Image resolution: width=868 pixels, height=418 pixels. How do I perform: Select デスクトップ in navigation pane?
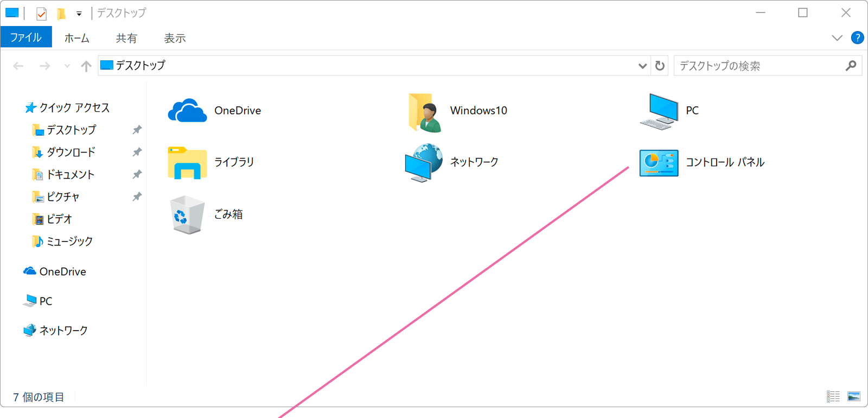tap(64, 130)
